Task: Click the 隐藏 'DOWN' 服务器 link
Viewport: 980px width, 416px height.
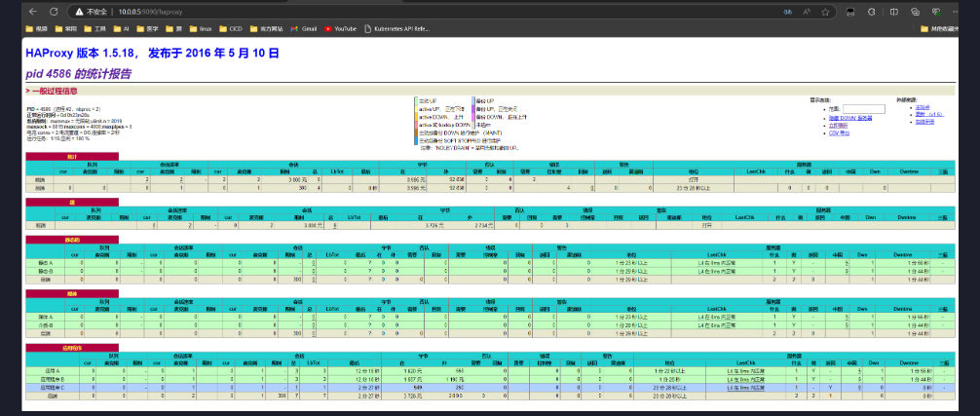Action: pos(850,118)
